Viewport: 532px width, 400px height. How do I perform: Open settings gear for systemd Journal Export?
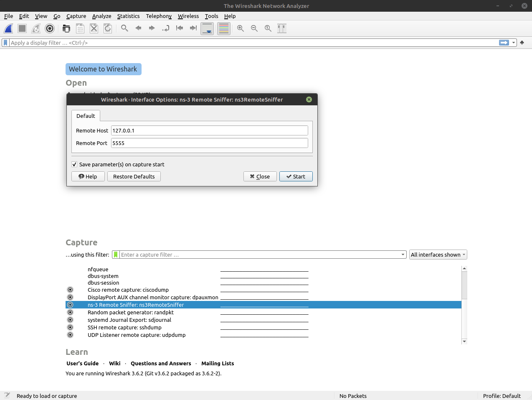point(70,320)
